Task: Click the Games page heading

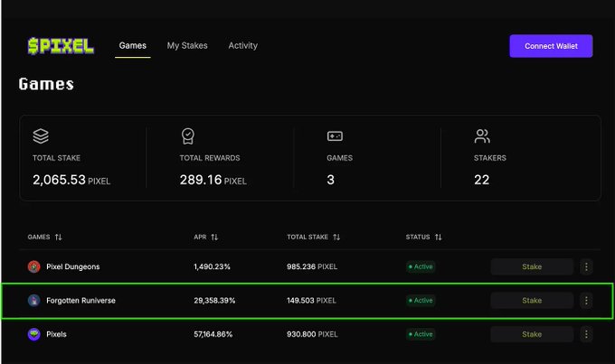Action: click(x=46, y=84)
